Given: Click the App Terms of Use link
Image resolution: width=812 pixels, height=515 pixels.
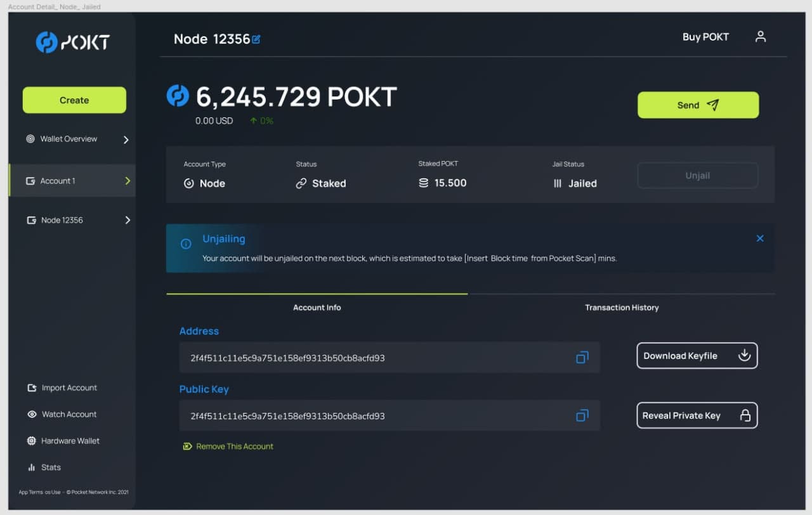Looking at the screenshot, I should (x=39, y=492).
